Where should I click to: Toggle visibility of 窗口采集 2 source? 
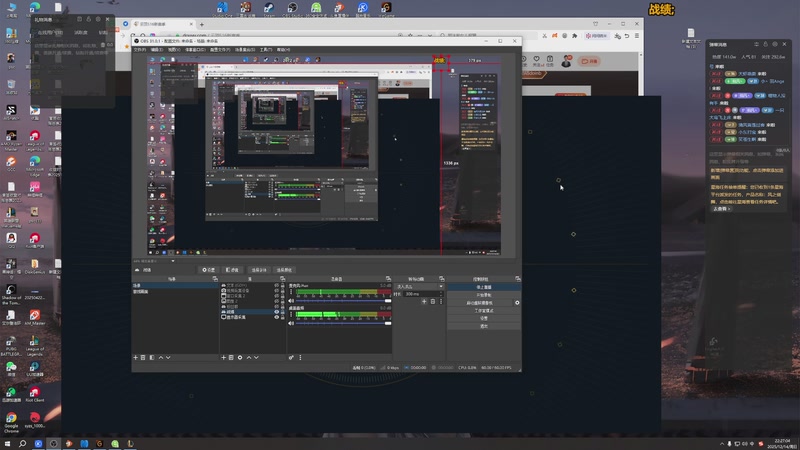(x=277, y=296)
